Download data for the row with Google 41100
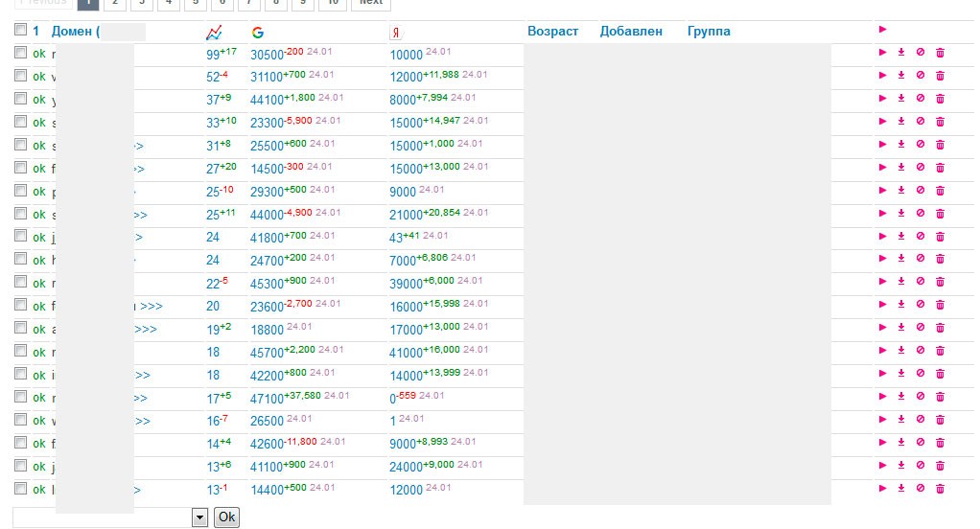The height and width of the screenshot is (529, 980). [x=901, y=466]
